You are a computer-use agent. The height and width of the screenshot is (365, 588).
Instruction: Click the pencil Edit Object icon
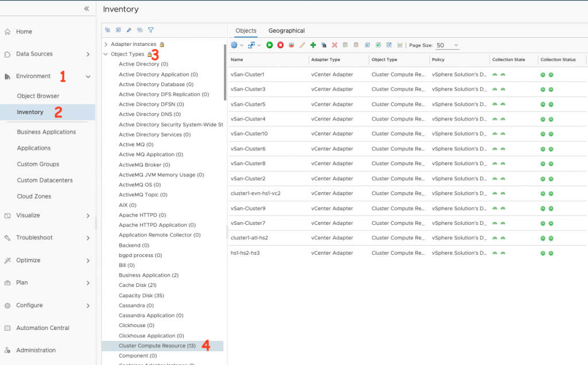click(302, 45)
